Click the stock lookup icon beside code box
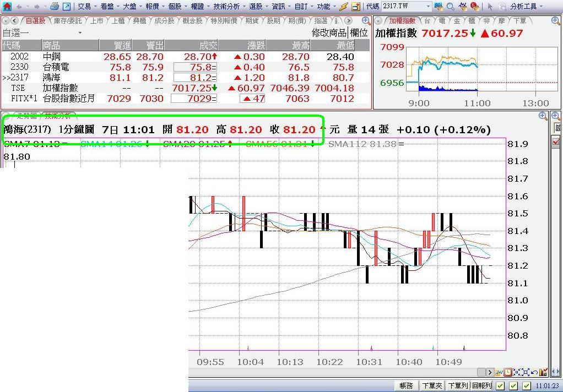Screen dimensions: 563x392 pyautogui.click(x=439, y=6)
